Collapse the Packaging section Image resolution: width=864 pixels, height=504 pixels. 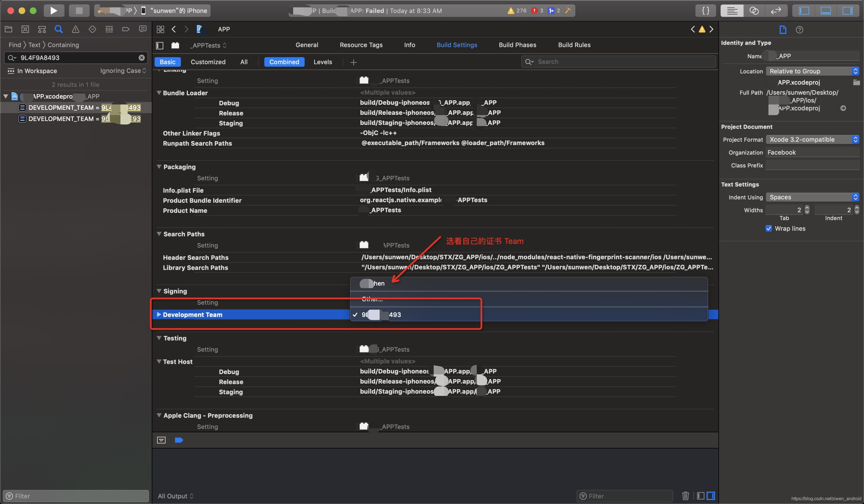[x=159, y=167]
